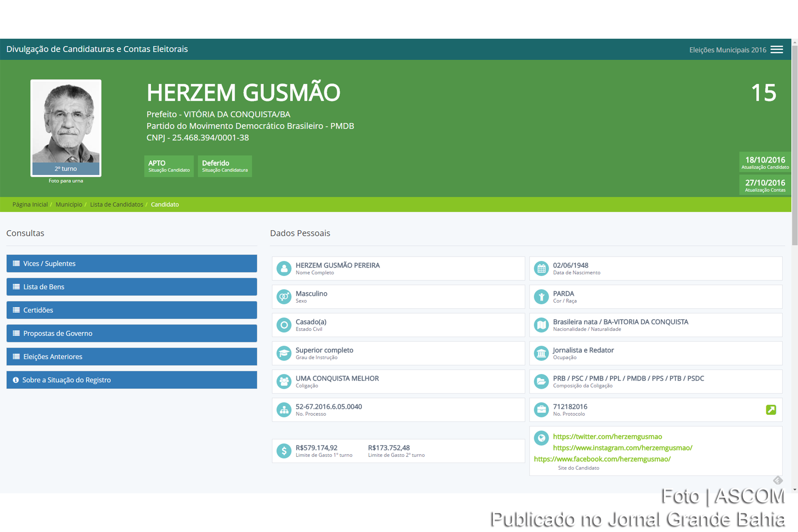Image resolution: width=798 pixels, height=532 pixels.
Task: Click the Eleições Municipais 2016 label
Action: pos(728,50)
